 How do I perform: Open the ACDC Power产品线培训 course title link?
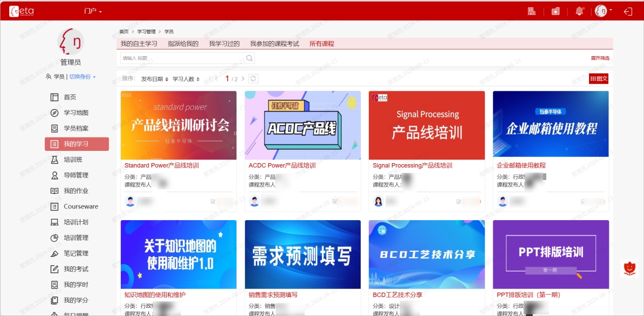[x=282, y=165]
